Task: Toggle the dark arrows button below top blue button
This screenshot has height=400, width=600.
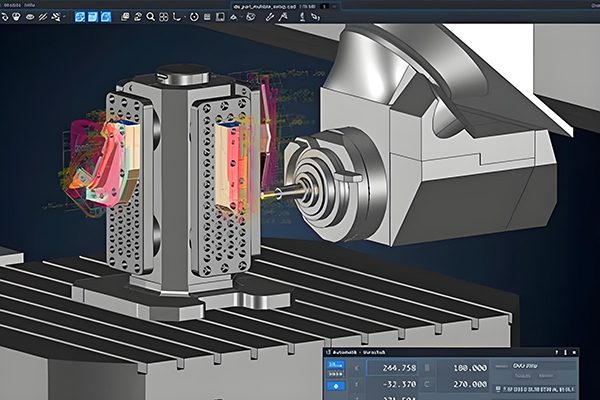Action: 336,374
